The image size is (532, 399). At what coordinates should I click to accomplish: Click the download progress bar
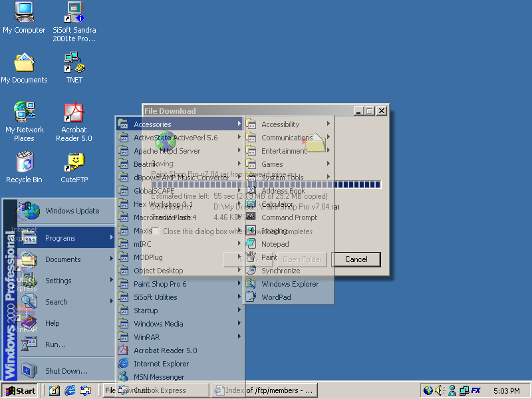click(x=358, y=185)
